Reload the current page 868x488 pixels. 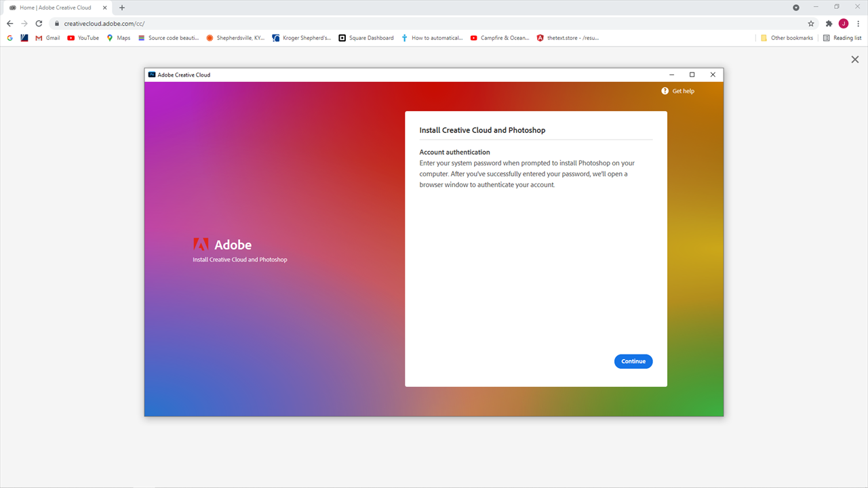point(39,23)
